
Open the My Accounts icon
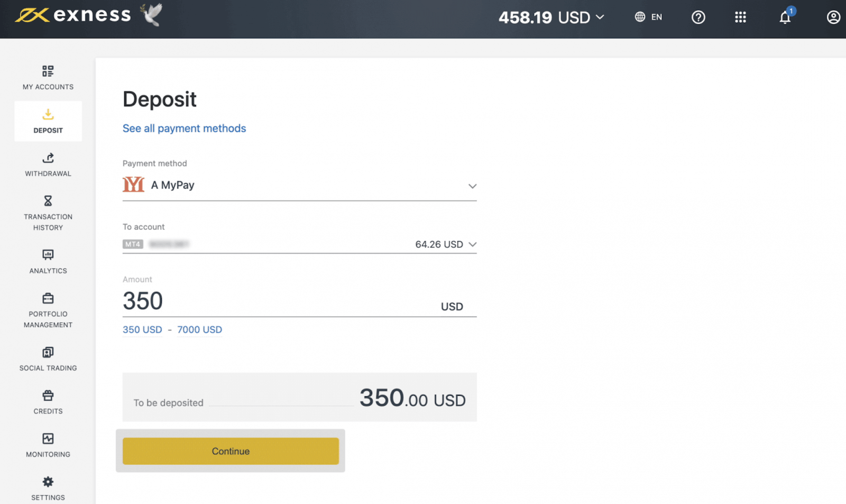pos(48,71)
